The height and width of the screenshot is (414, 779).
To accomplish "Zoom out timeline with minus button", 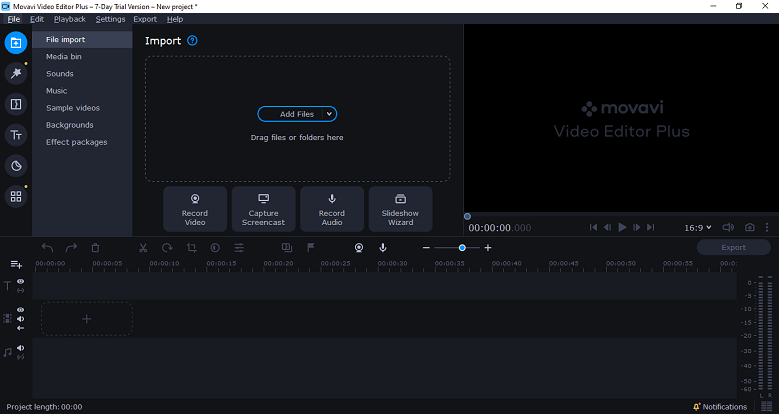I will pos(426,248).
